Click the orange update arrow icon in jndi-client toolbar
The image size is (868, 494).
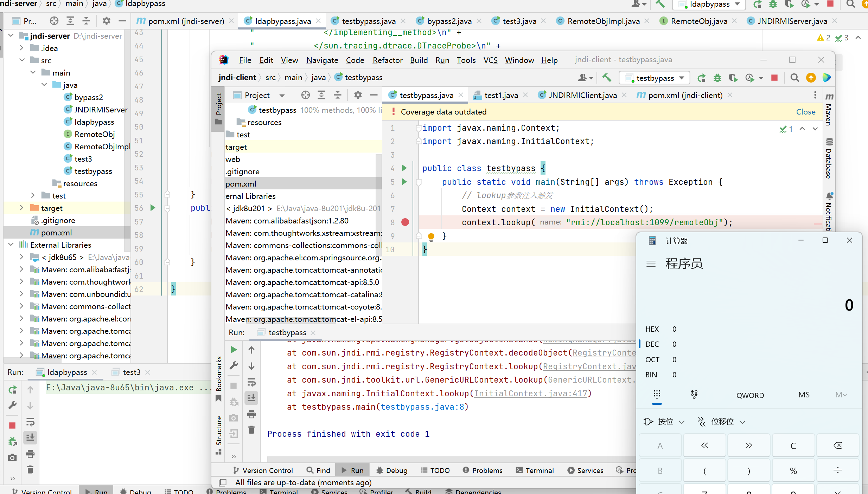click(811, 78)
